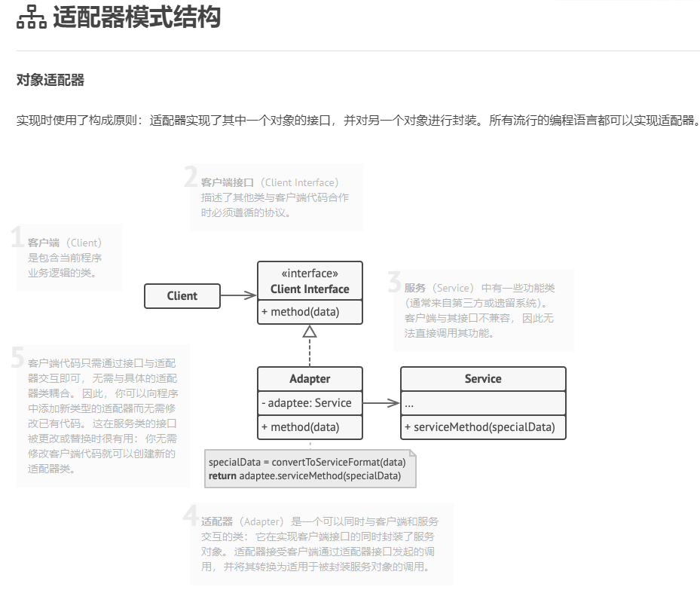Click + method(data) in the Adapter class

tap(310, 427)
